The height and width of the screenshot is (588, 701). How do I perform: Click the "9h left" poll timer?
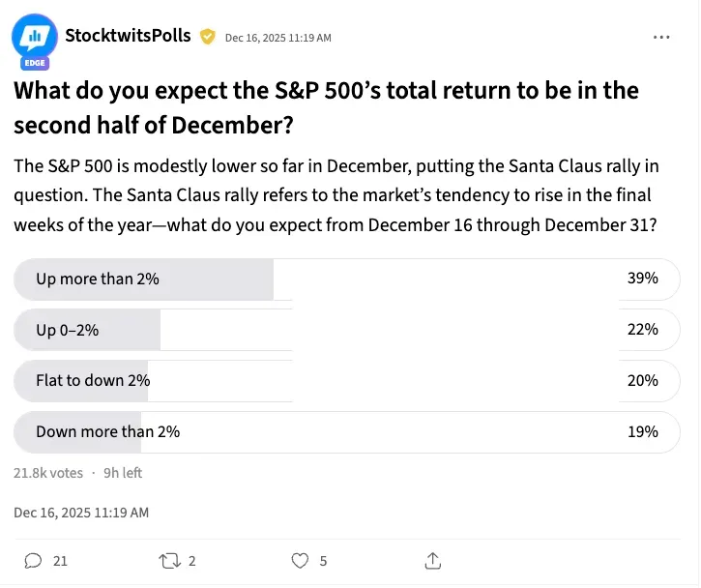(123, 473)
